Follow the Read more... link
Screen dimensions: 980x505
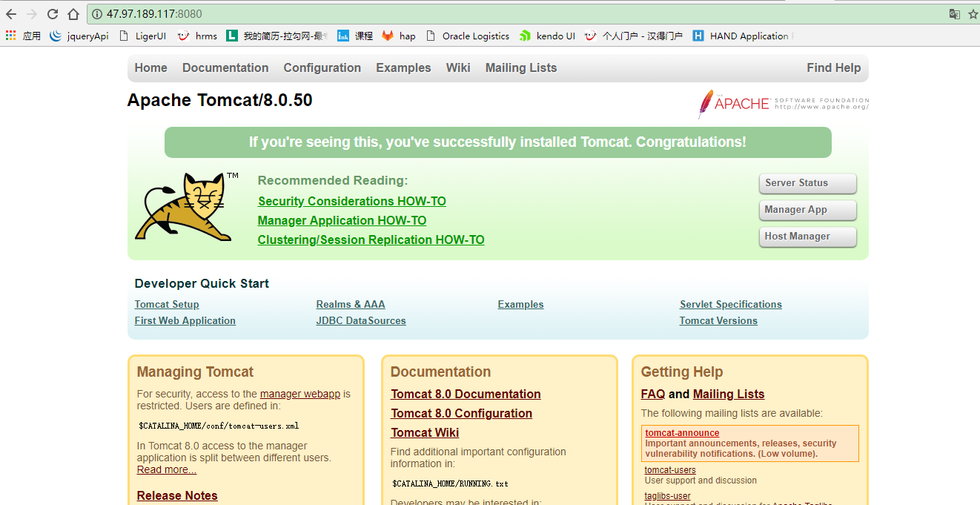click(167, 469)
